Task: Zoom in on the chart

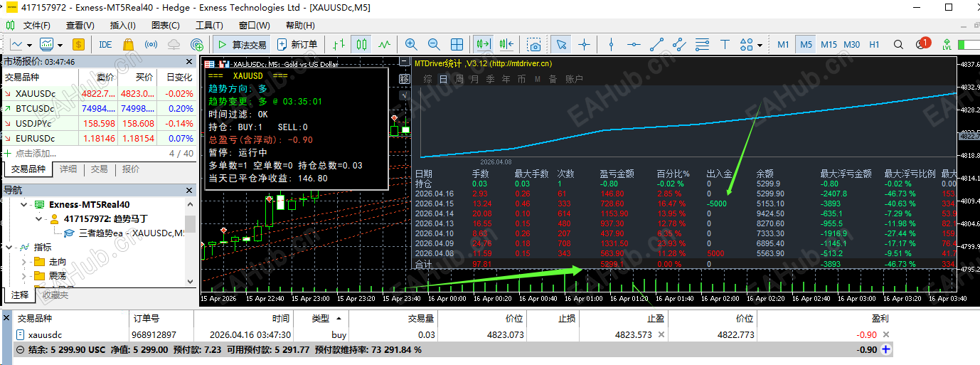Action: pyautogui.click(x=410, y=44)
